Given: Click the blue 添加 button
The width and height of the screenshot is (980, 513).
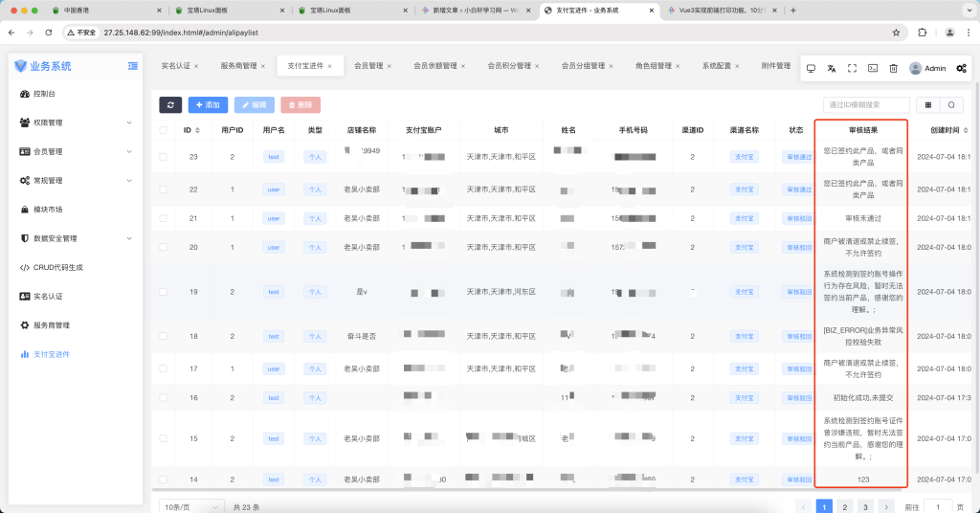Looking at the screenshot, I should click(x=208, y=105).
